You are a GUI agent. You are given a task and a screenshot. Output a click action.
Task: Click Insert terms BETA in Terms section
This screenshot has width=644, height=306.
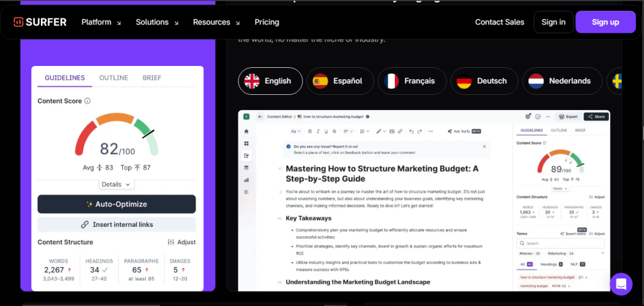(573, 233)
